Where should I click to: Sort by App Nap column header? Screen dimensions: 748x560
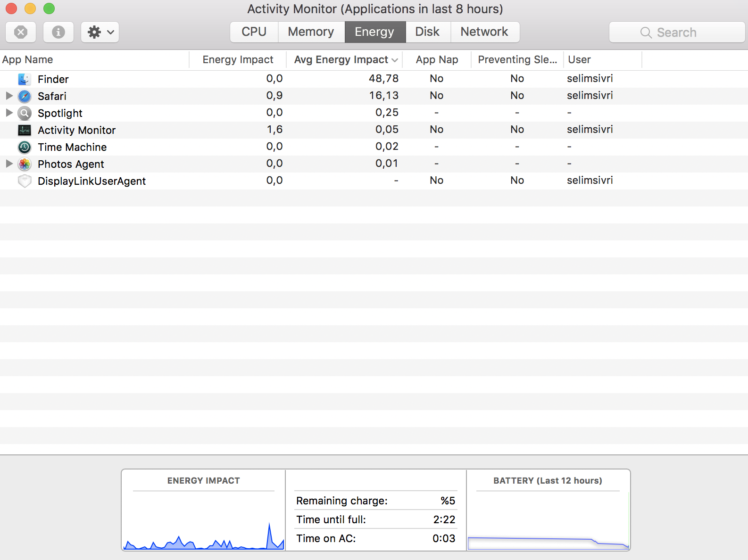437,60
